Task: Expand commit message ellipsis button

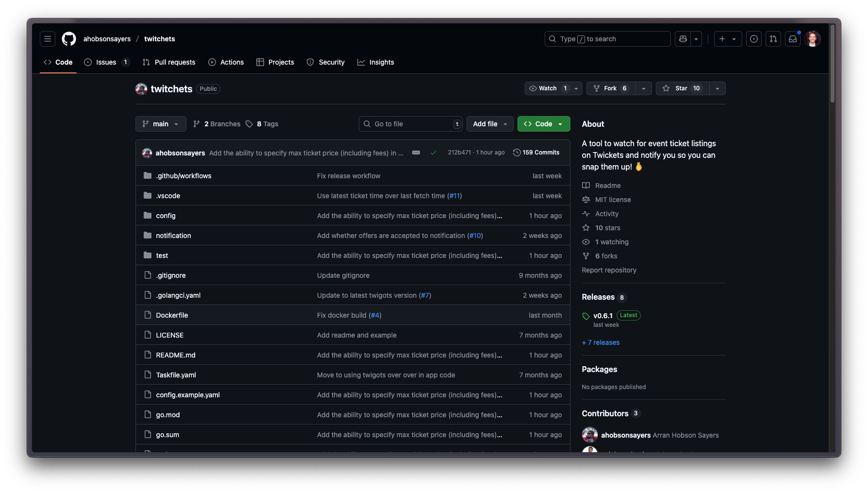Action: point(416,153)
